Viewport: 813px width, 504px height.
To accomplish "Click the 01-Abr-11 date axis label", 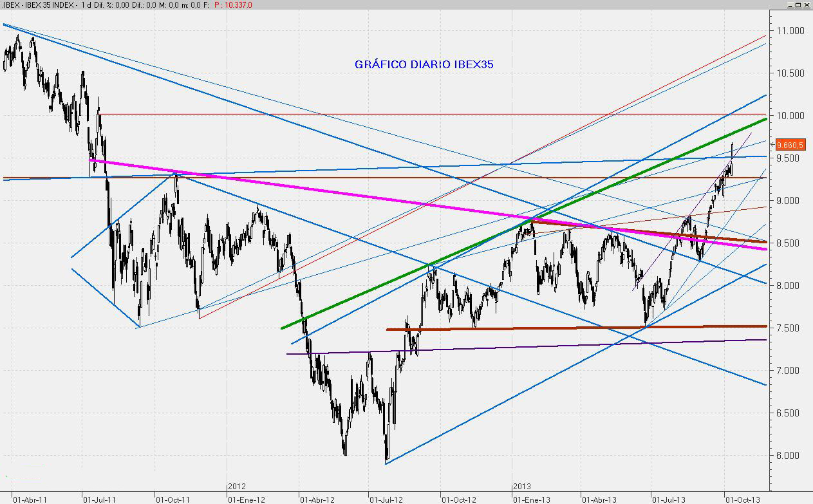I will point(30,498).
